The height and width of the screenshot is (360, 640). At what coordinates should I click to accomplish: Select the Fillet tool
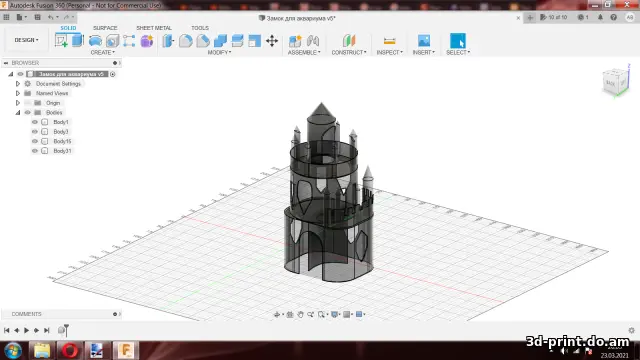(x=185, y=41)
